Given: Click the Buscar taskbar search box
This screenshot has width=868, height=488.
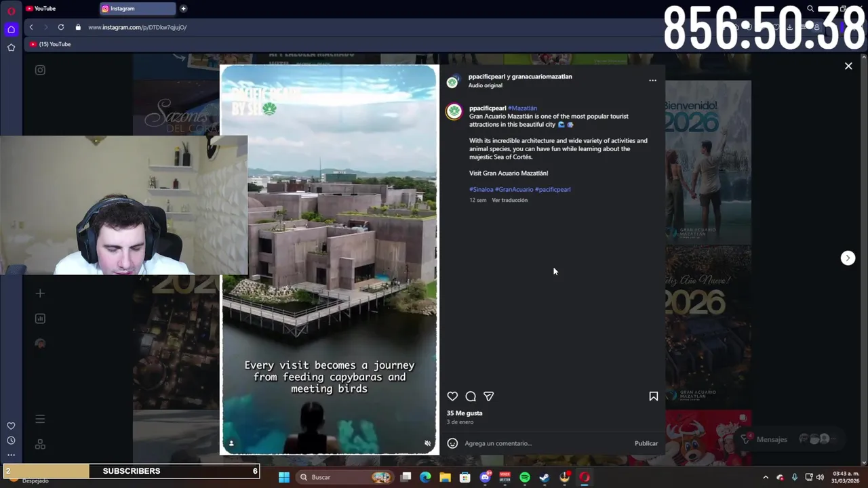Looking at the screenshot, I should (x=346, y=477).
